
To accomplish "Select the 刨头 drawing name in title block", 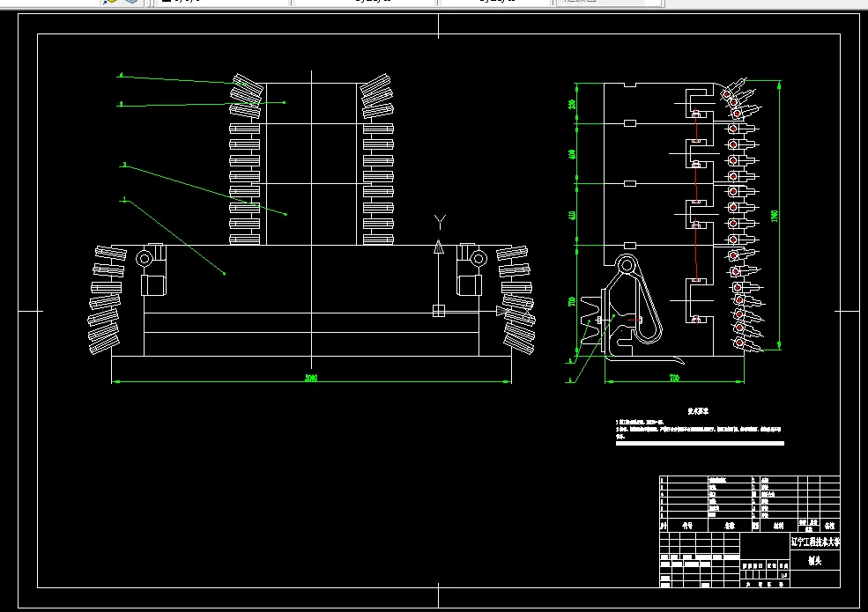I will pos(815,561).
